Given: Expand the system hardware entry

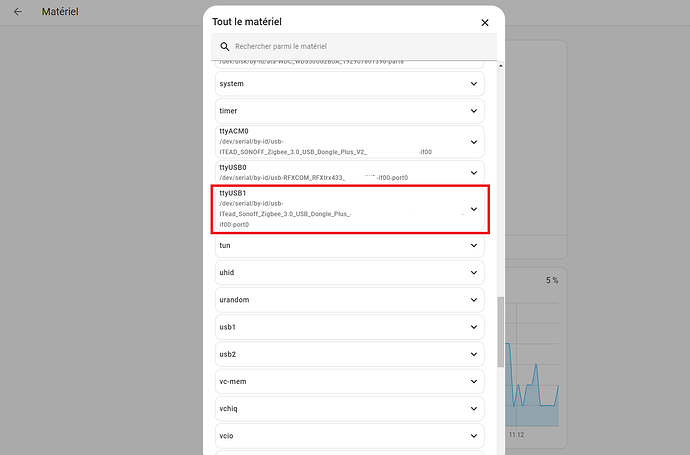Looking at the screenshot, I should pyautogui.click(x=350, y=84).
